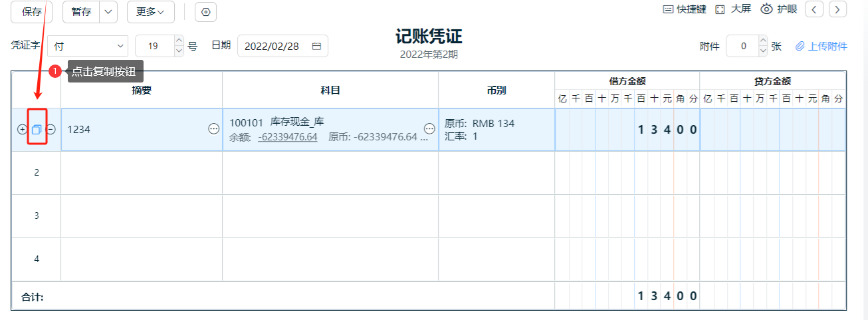Toggle 护眼 eye-care mode
The width and height of the screenshot is (868, 320).
pos(778,9)
